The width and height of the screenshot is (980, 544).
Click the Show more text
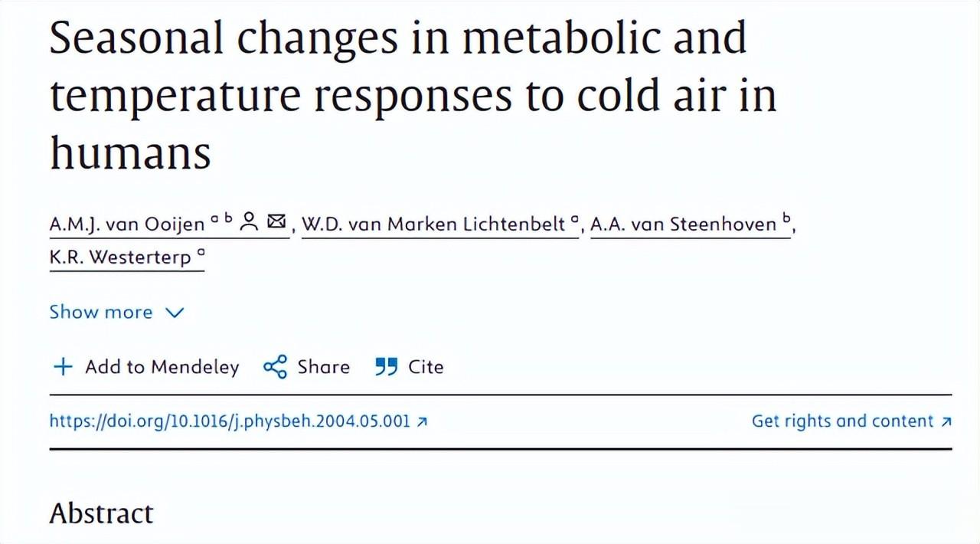tap(101, 313)
